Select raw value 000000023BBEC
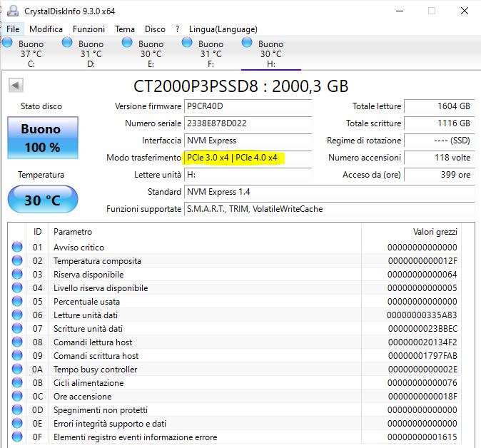The width and height of the screenshot is (481, 448). [422, 329]
